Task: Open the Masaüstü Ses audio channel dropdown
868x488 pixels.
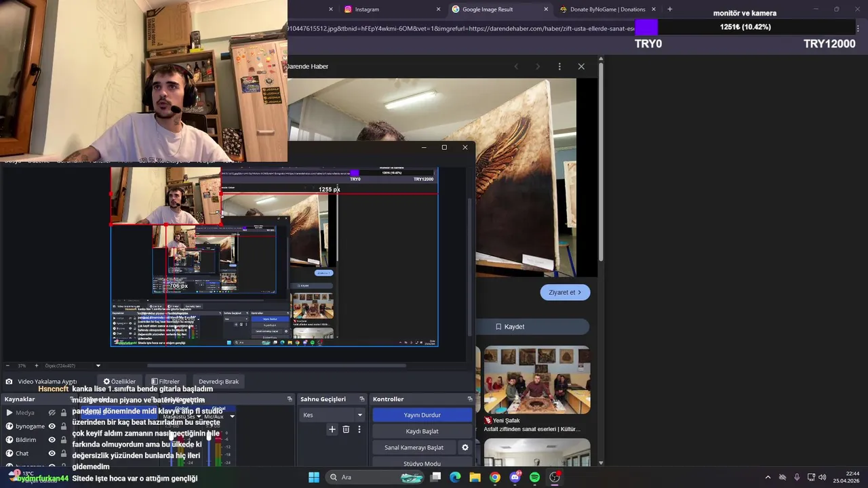Action: pos(199,416)
